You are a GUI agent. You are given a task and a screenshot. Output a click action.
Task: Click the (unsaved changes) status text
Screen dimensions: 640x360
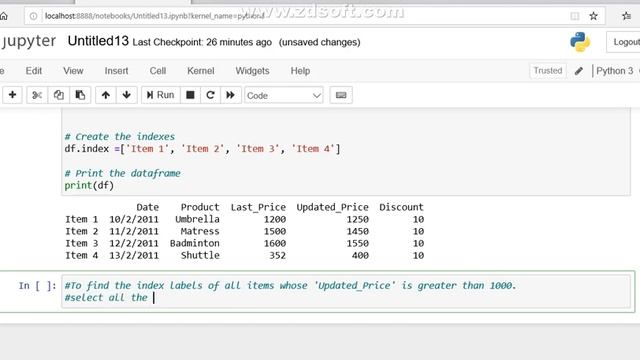pos(320,42)
